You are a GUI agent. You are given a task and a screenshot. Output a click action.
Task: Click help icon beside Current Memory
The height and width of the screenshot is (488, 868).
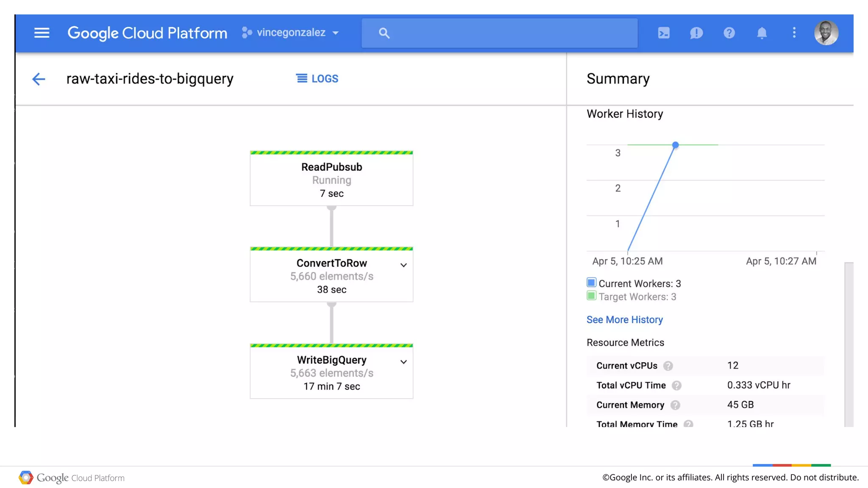(x=675, y=405)
